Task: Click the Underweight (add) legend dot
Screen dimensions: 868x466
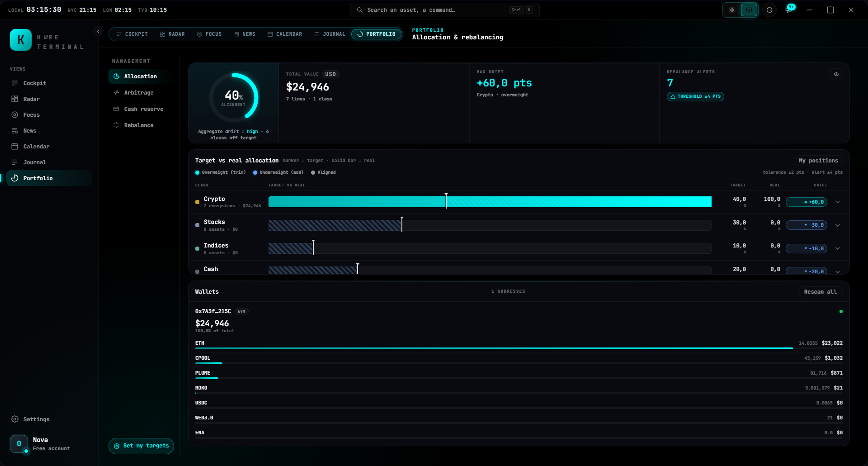Action: click(255, 173)
